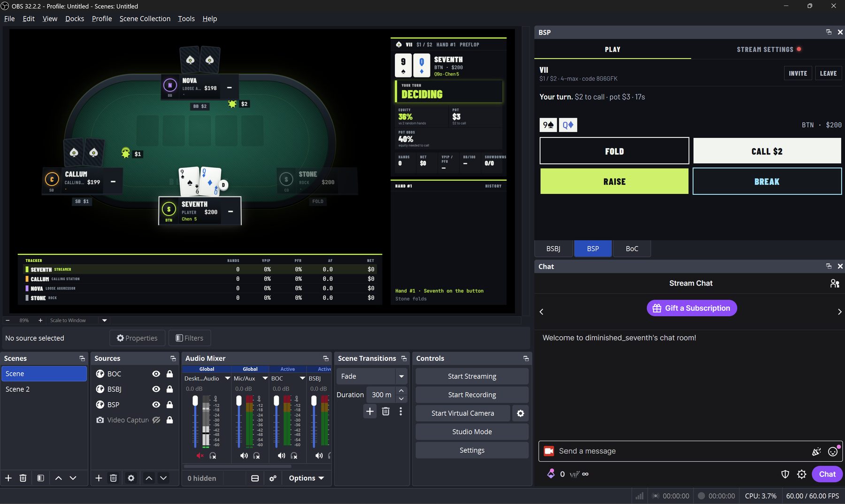Show the Video Capture source

coord(156,420)
